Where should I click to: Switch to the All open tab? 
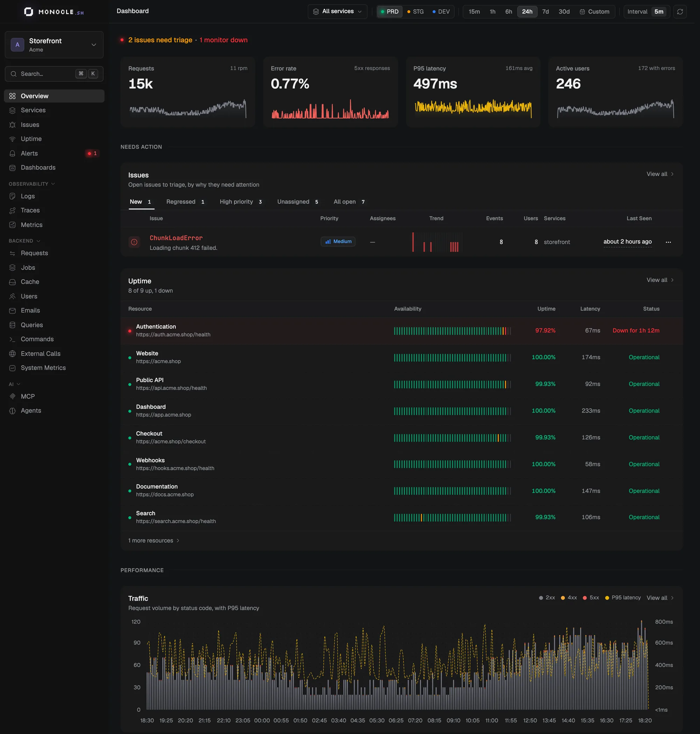point(349,202)
